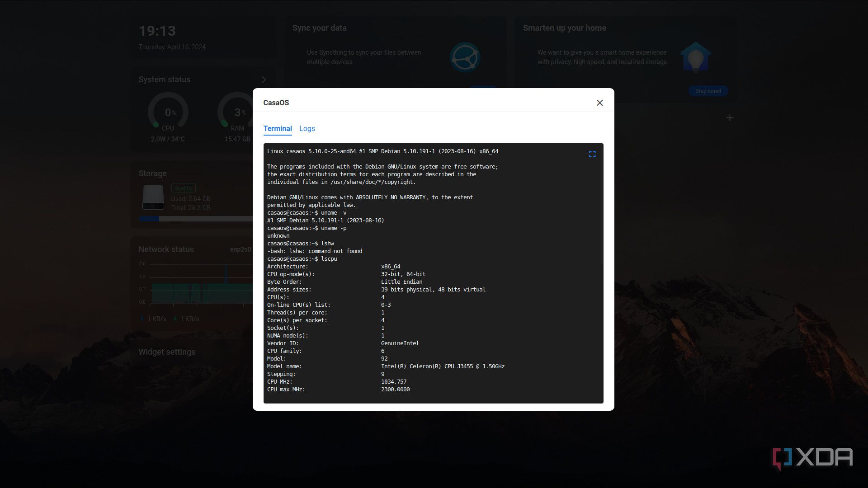Click the Model name line in lscpu output
This screenshot has width=868, height=488.
[386, 366]
